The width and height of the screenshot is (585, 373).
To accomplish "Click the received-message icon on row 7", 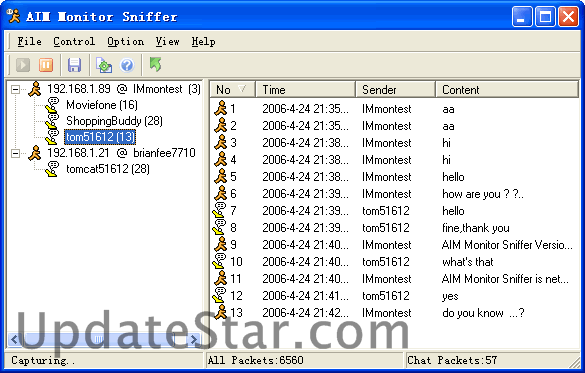I will click(x=219, y=210).
